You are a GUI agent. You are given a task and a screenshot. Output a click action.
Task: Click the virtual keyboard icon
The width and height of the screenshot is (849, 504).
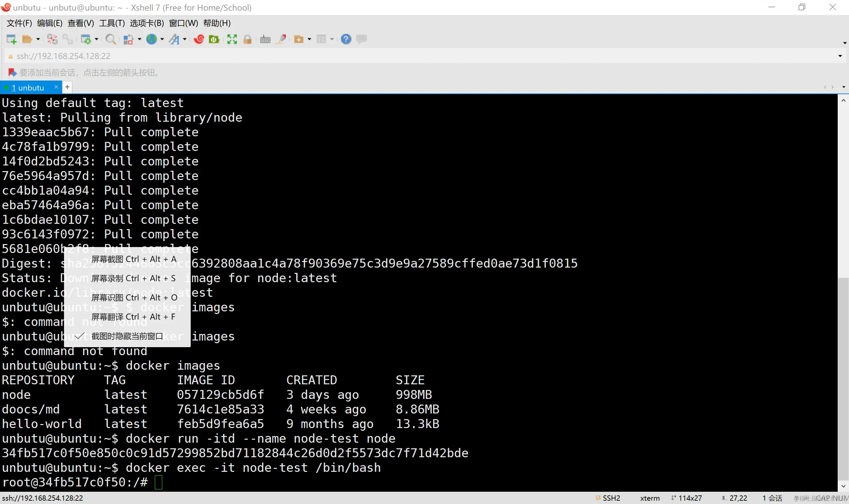[265, 39]
